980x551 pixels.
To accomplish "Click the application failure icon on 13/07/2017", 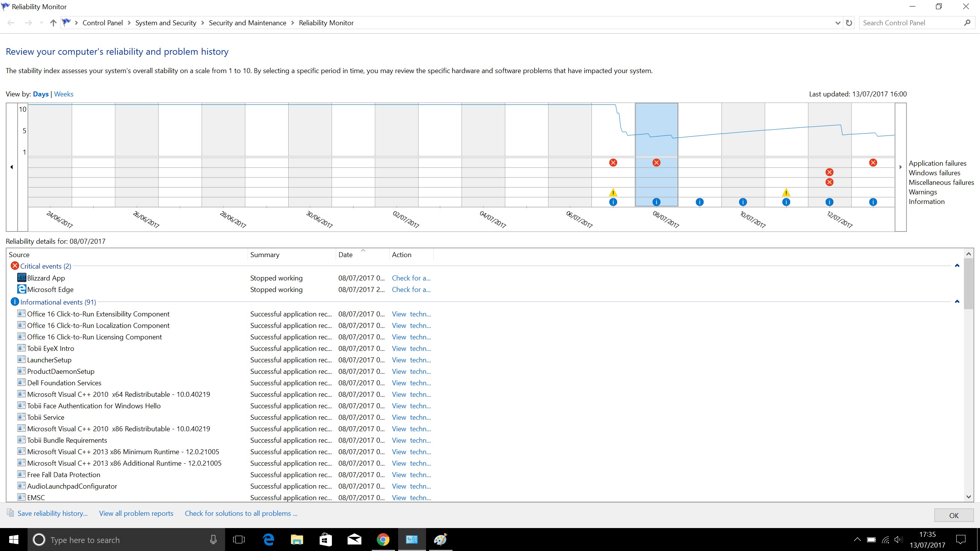I will click(x=873, y=163).
